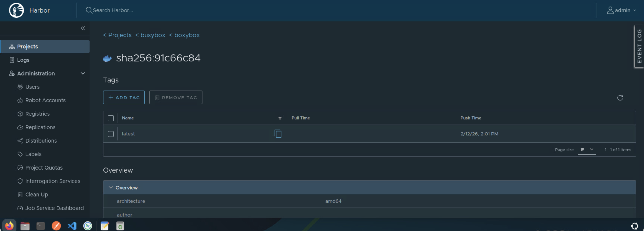The height and width of the screenshot is (231, 644).
Task: Click the Pull Time column header
Action: pyautogui.click(x=301, y=118)
